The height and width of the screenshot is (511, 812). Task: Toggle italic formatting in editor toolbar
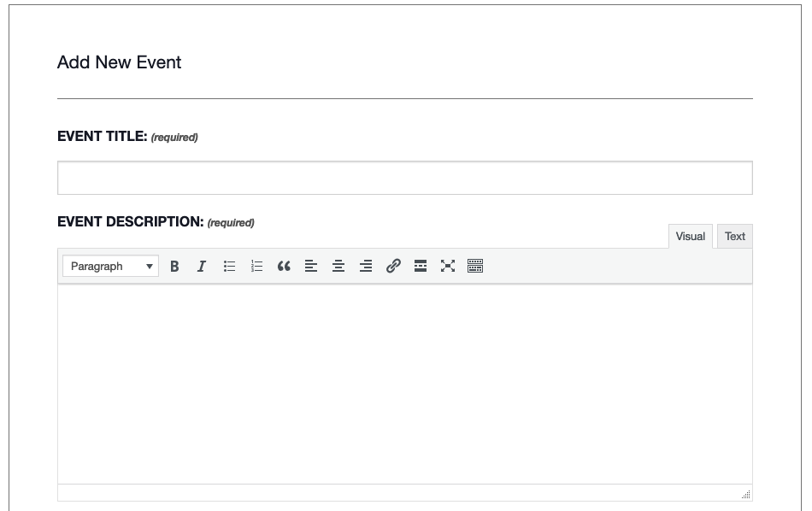tap(202, 266)
